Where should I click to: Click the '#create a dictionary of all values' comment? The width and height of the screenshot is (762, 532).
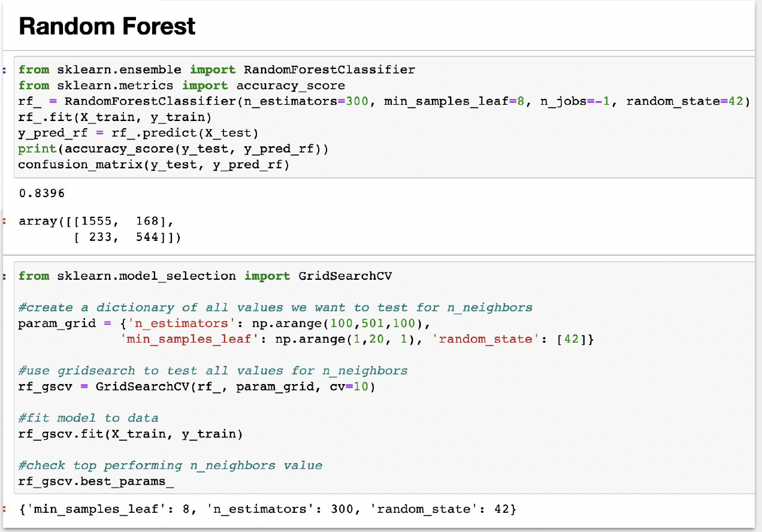coord(275,307)
